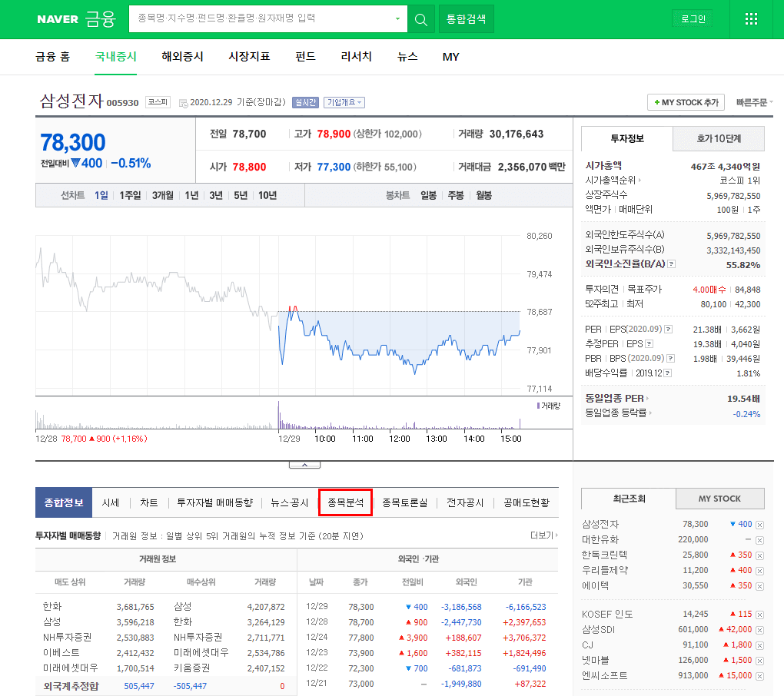784x696 pixels.
Task: Select the 10년 line chart period
Action: [x=267, y=195]
